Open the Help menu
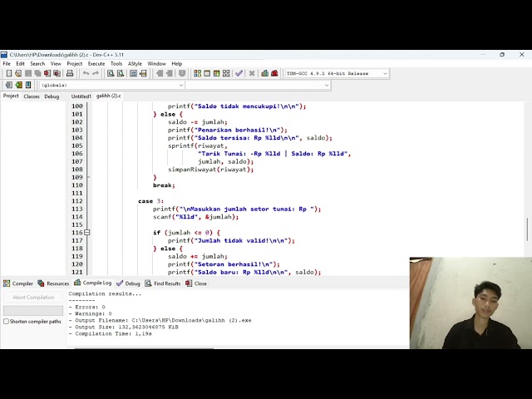532x399 pixels. 177,63
